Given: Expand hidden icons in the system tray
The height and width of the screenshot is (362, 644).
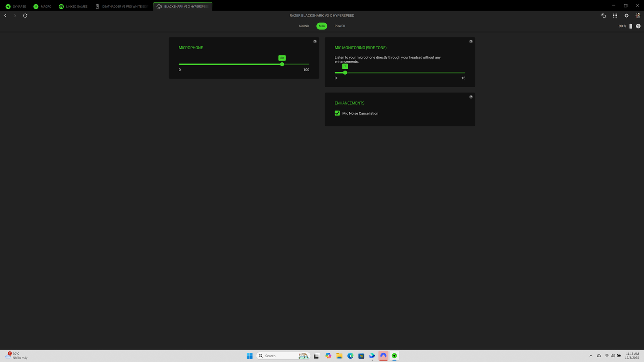Looking at the screenshot, I should click(x=591, y=356).
